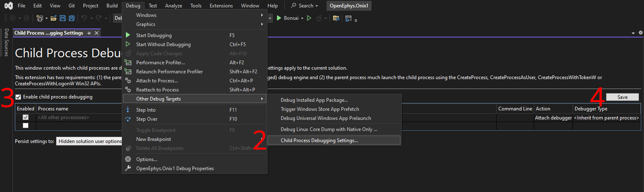Screen dimensions: 644x192
Task: Open the Undo history dropdown arrow
Action: point(91,18)
